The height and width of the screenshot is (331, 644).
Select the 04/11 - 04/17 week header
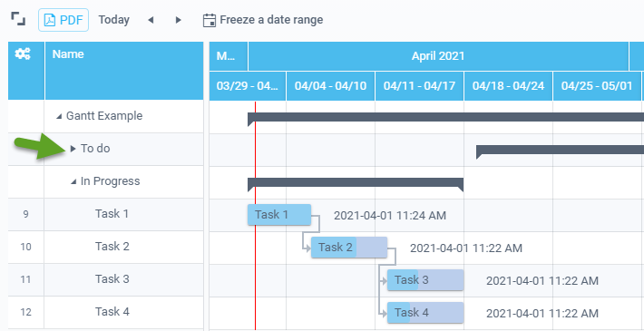coord(419,86)
